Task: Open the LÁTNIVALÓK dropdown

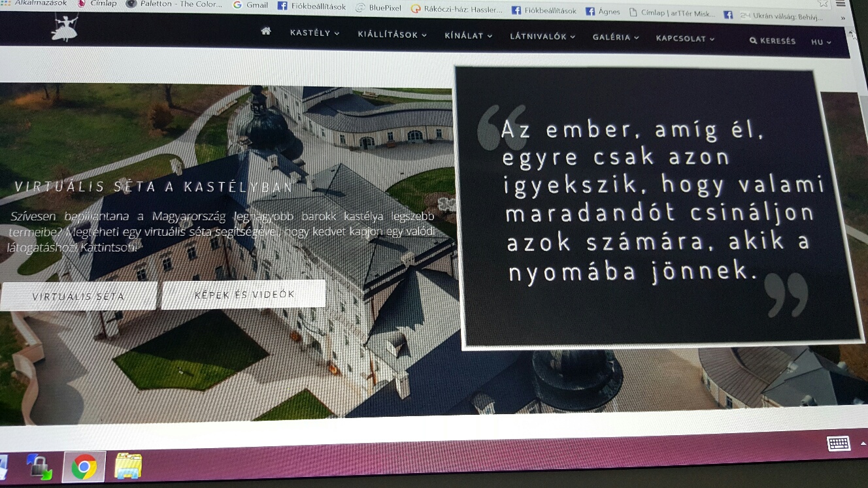Action: point(542,37)
